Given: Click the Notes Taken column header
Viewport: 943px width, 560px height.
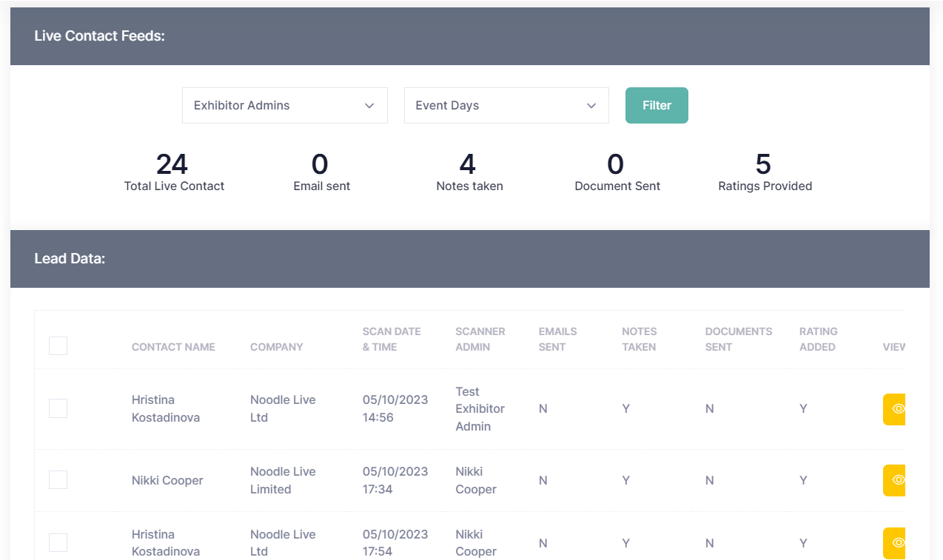Looking at the screenshot, I should pyautogui.click(x=639, y=339).
